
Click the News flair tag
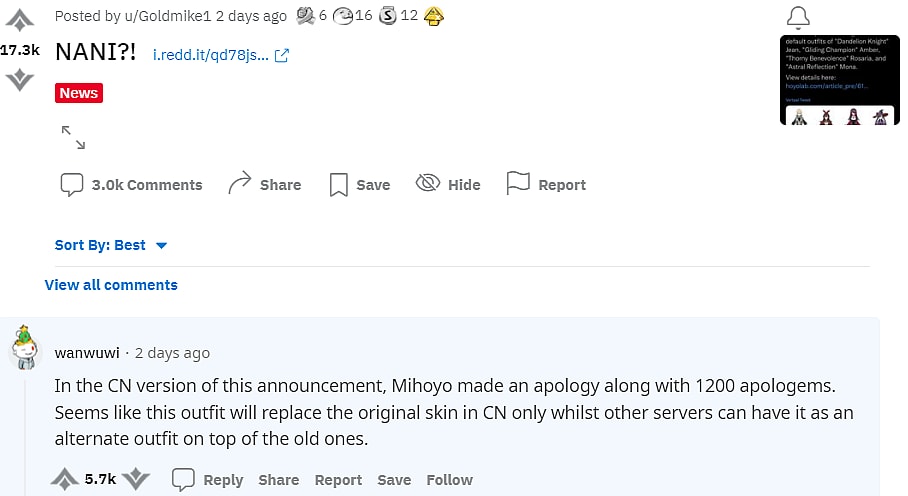79,93
